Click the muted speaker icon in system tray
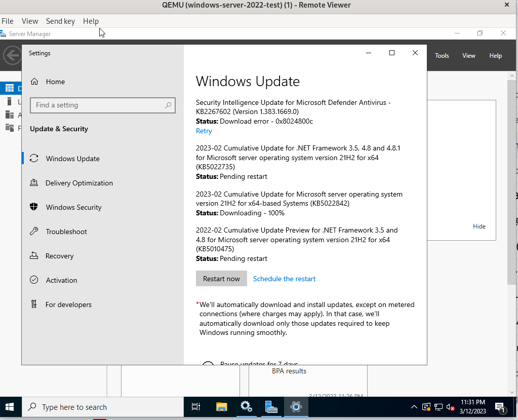Viewport: 518px width, 420px height. tap(450, 407)
